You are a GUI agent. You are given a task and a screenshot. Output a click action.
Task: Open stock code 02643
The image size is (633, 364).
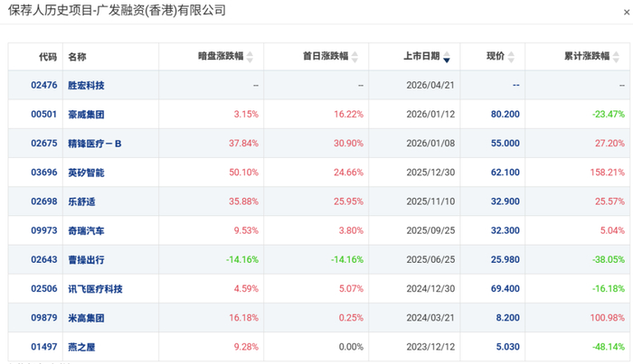click(x=44, y=259)
